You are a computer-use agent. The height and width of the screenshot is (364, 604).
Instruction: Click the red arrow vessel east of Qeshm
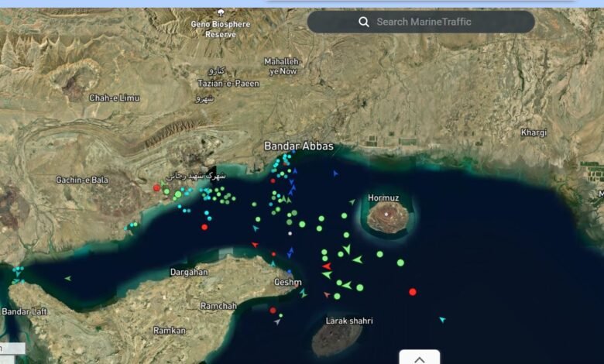[327, 266]
